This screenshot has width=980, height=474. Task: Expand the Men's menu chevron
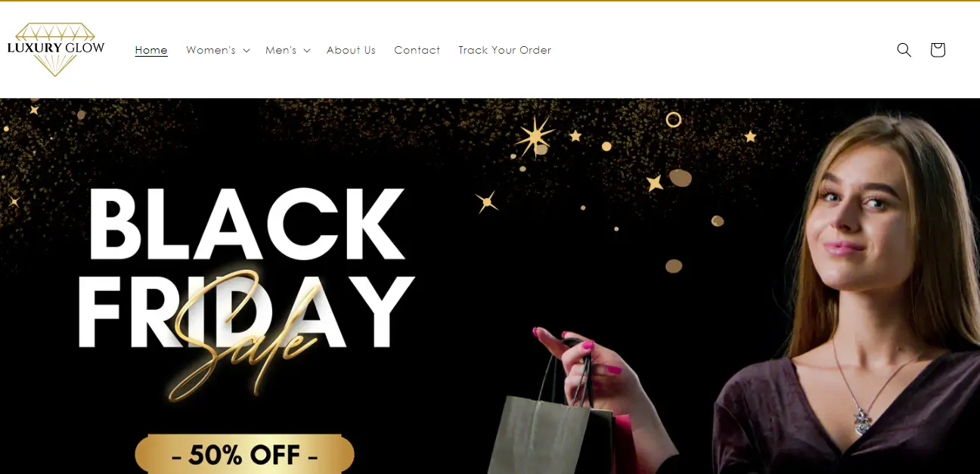[x=307, y=51]
